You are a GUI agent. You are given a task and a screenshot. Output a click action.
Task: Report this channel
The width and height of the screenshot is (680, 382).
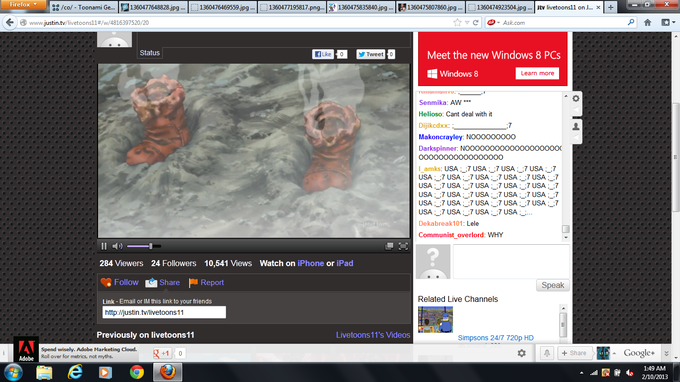tap(212, 282)
